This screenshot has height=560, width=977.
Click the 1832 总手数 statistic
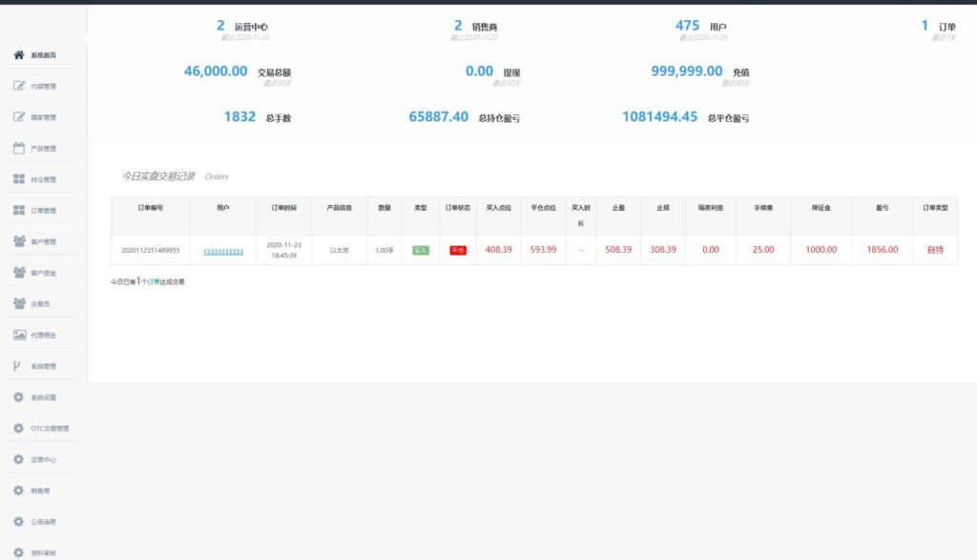(x=258, y=117)
